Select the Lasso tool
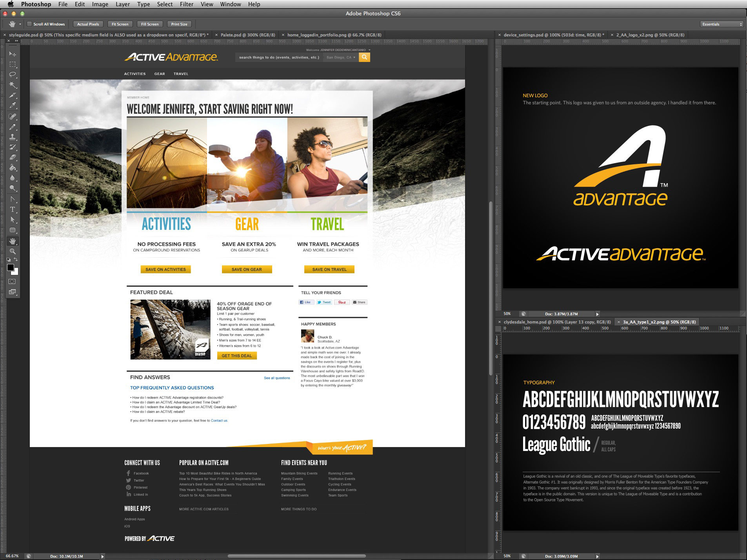This screenshot has height=560, width=747. 13,75
